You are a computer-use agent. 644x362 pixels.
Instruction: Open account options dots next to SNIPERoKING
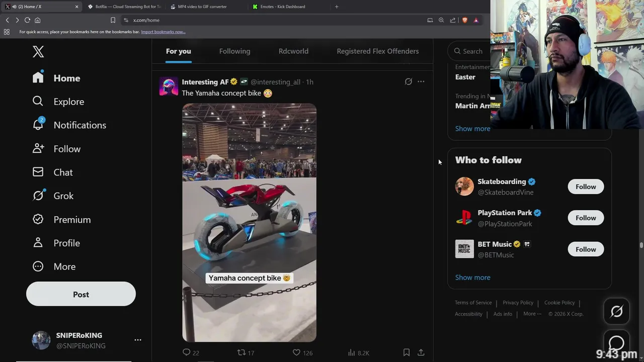click(x=138, y=340)
